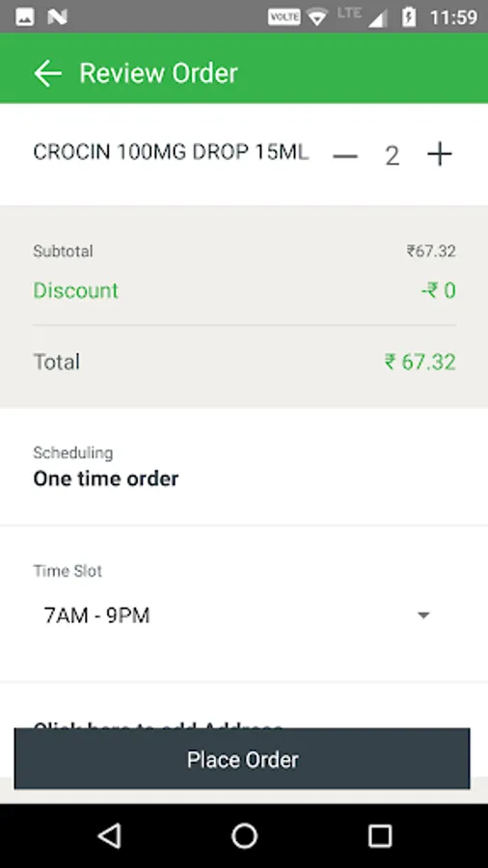Image resolution: width=488 pixels, height=868 pixels.
Task: Tap the image notification icon in status bar
Action: tap(25, 17)
